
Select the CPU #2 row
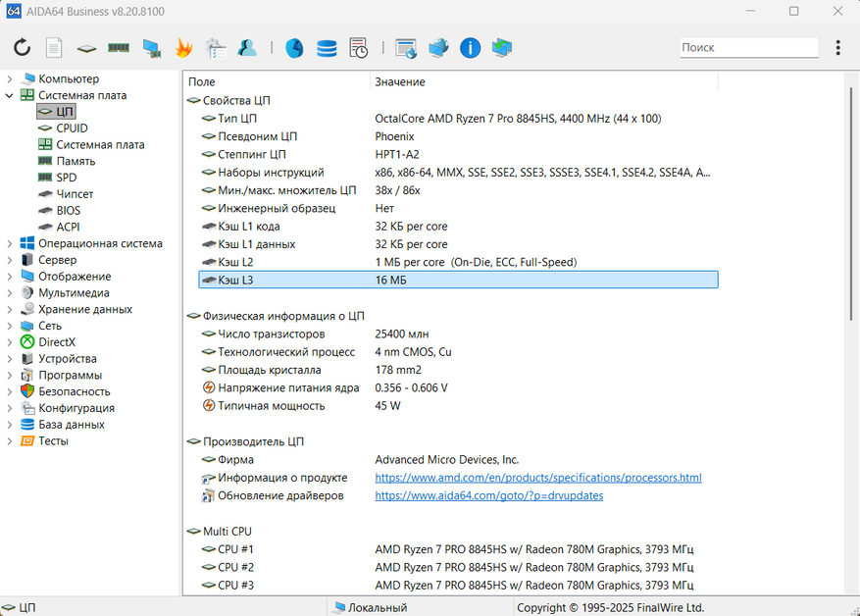click(x=459, y=567)
